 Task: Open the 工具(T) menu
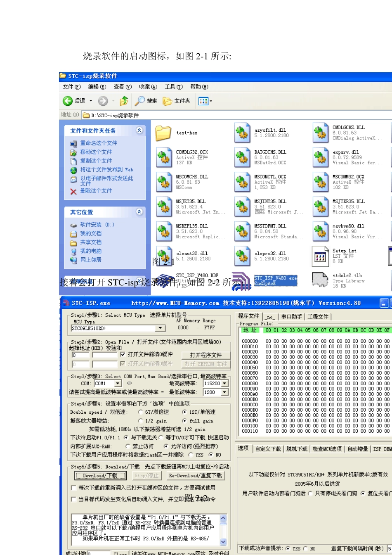[x=173, y=87]
